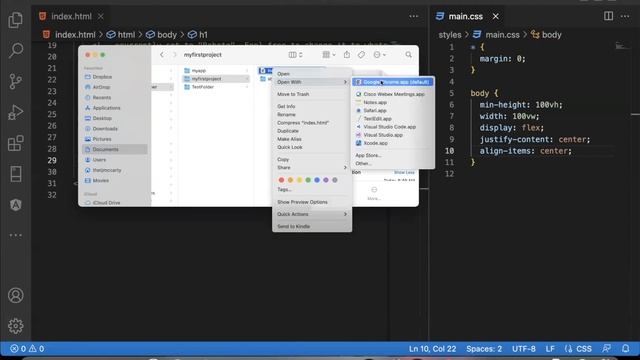The image size is (640, 360).
Task: Choose Rename in context menu
Action: [286, 115]
